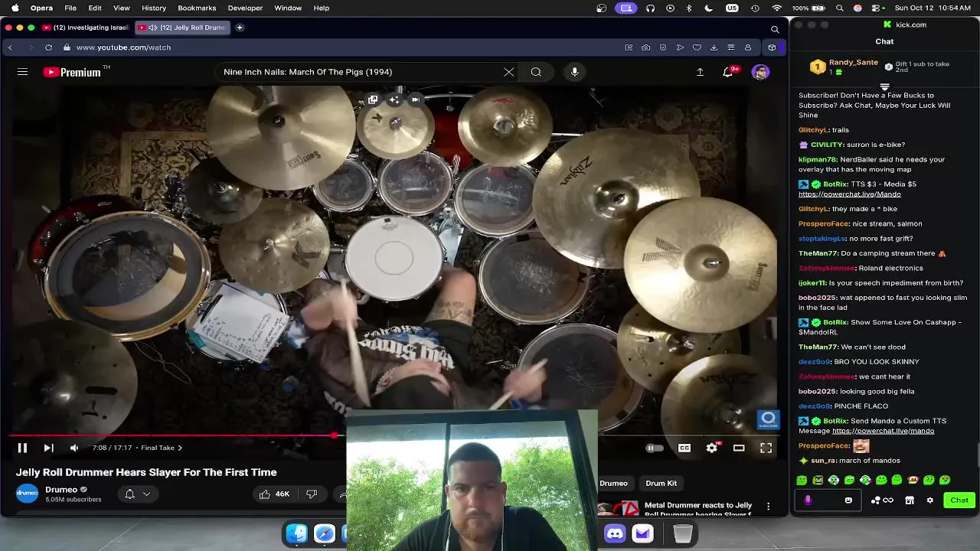980x551 pixels.
Task: Dislike the video
Action: tap(312, 494)
